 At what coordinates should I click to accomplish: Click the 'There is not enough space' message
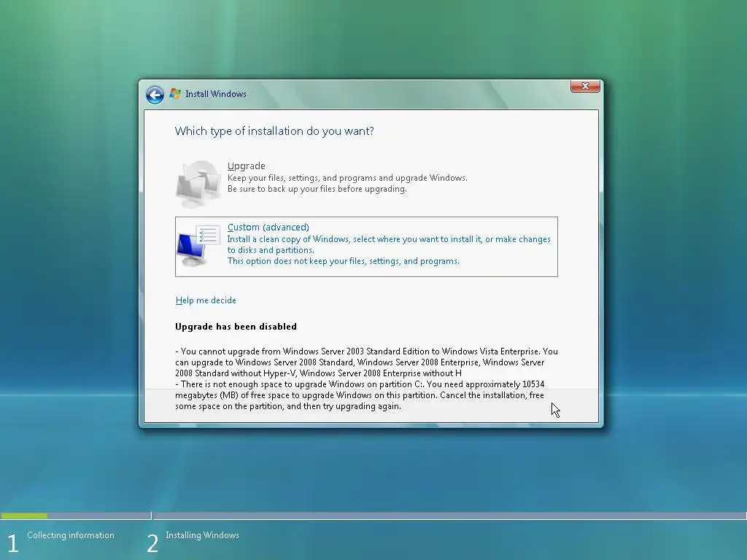(x=360, y=395)
